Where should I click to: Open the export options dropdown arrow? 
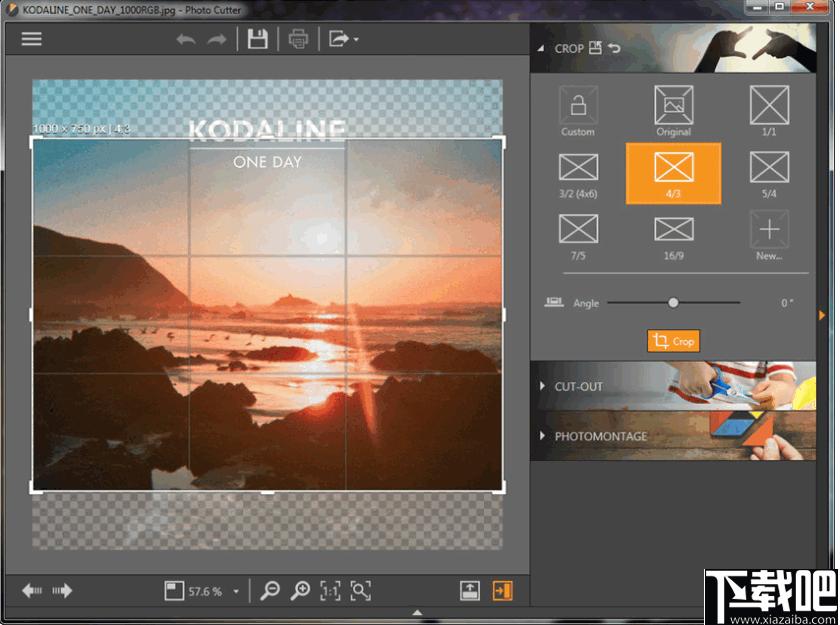point(356,40)
